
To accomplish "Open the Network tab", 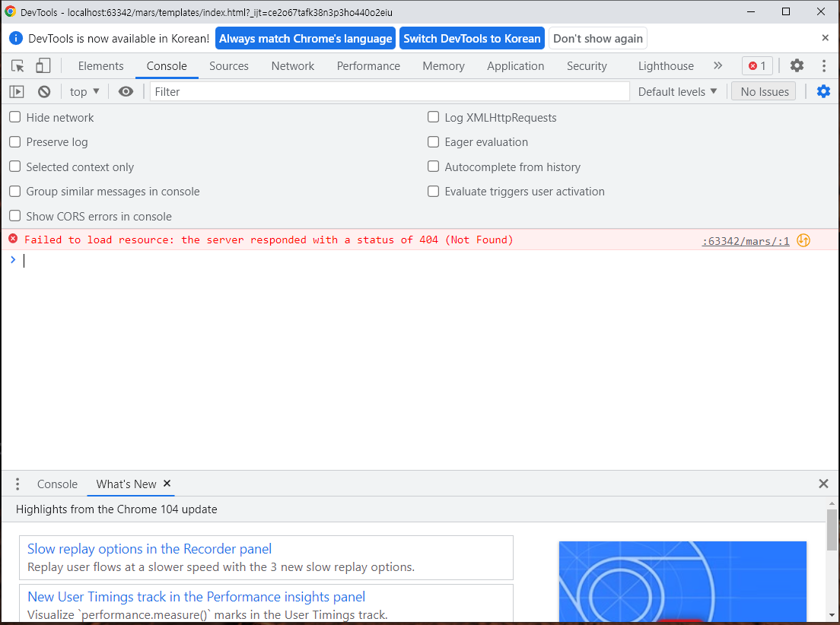I will (x=292, y=66).
